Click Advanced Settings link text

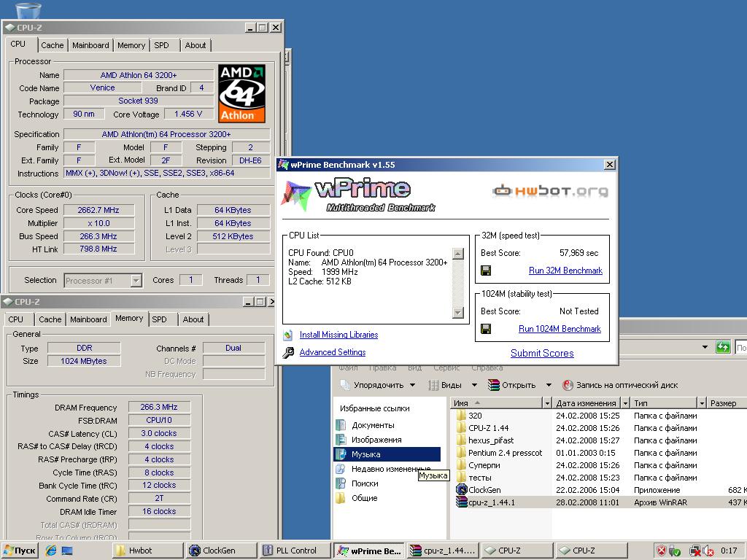tap(333, 352)
